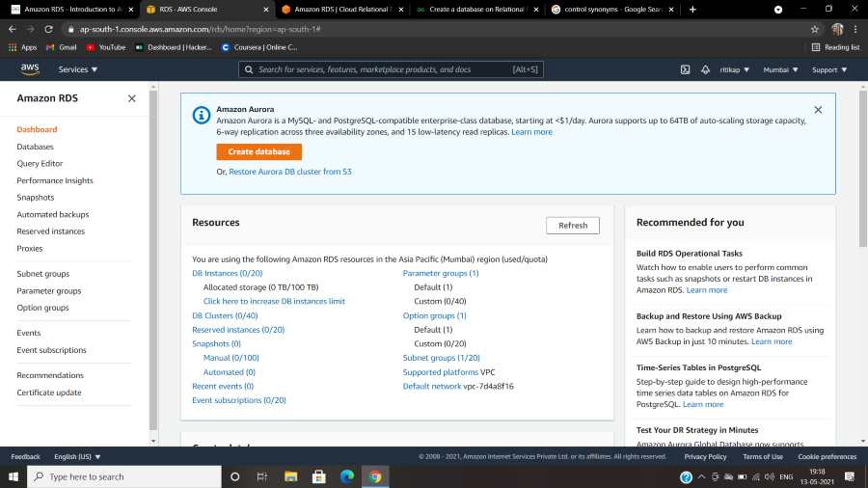
Task: Open Automated backups in the sidebar
Action: (53, 215)
